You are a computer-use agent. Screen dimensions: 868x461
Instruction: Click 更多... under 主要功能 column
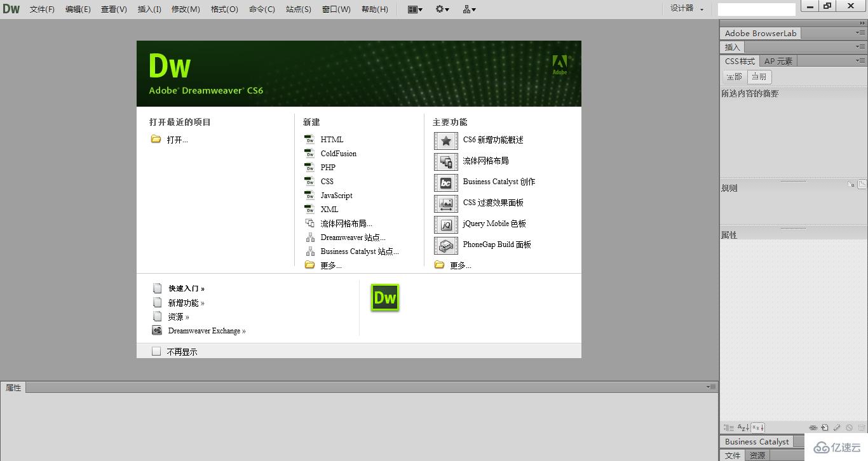pyautogui.click(x=461, y=265)
